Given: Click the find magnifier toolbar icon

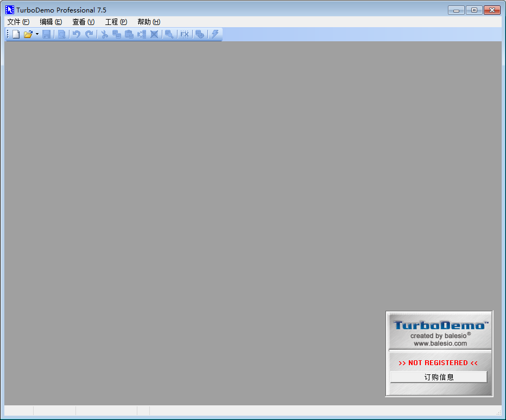Looking at the screenshot, I should coord(169,34).
